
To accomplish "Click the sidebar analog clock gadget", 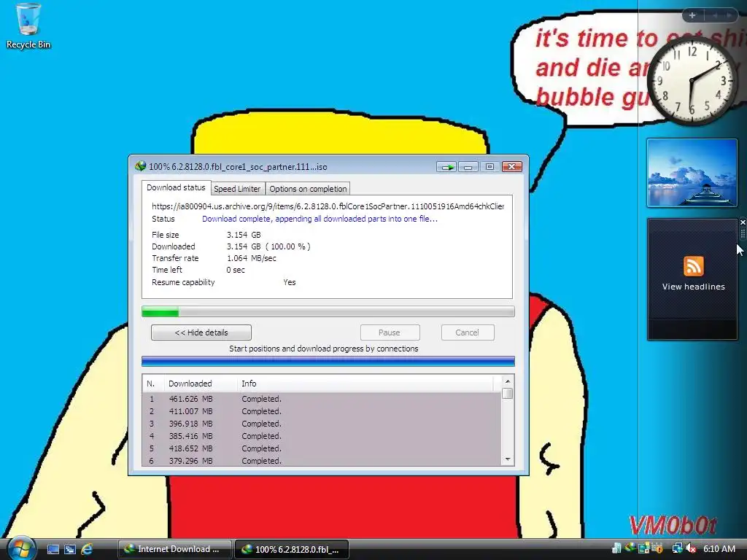I will click(692, 80).
